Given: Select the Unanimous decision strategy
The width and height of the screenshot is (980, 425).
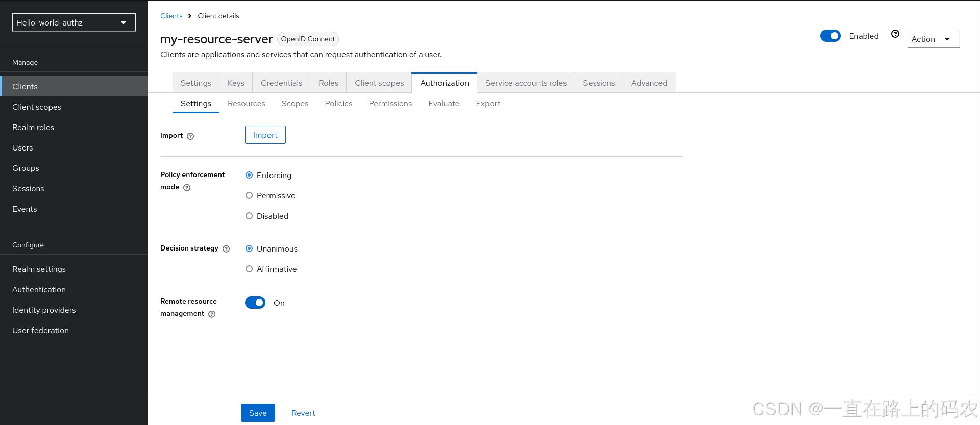Looking at the screenshot, I should pos(249,248).
